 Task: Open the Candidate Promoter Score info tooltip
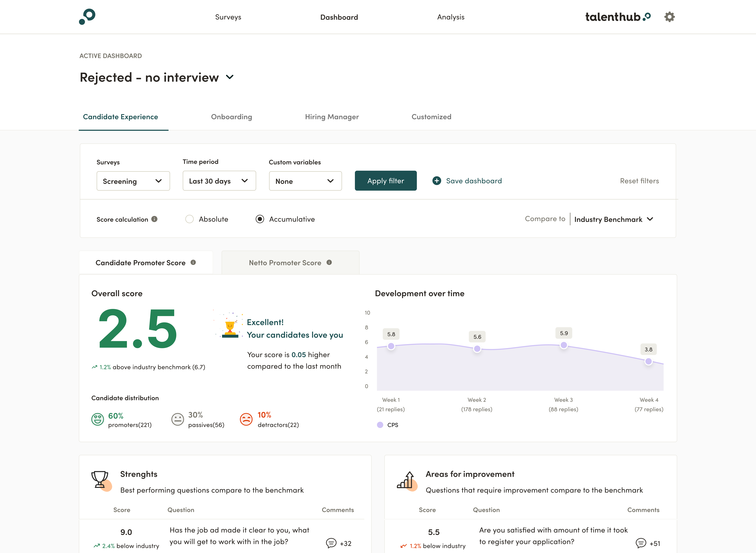point(193,262)
